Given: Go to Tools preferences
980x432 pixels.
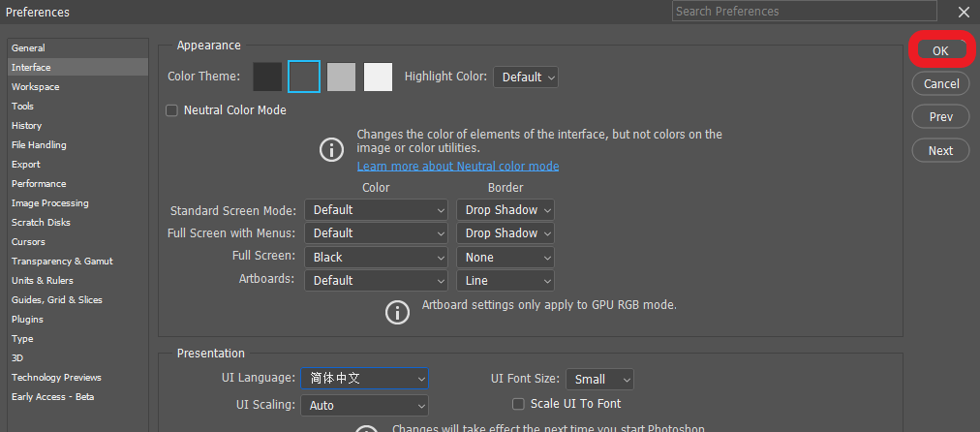Looking at the screenshot, I should 78,107.
